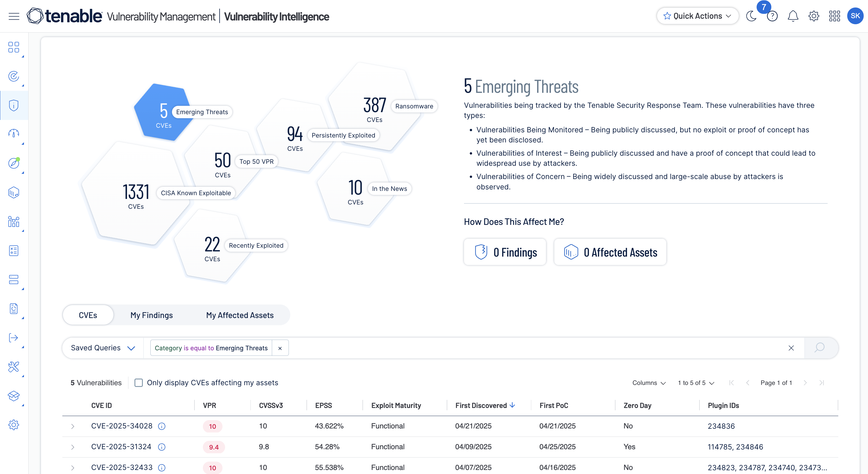
Task: Switch to the My Findings tab
Action: (x=151, y=315)
